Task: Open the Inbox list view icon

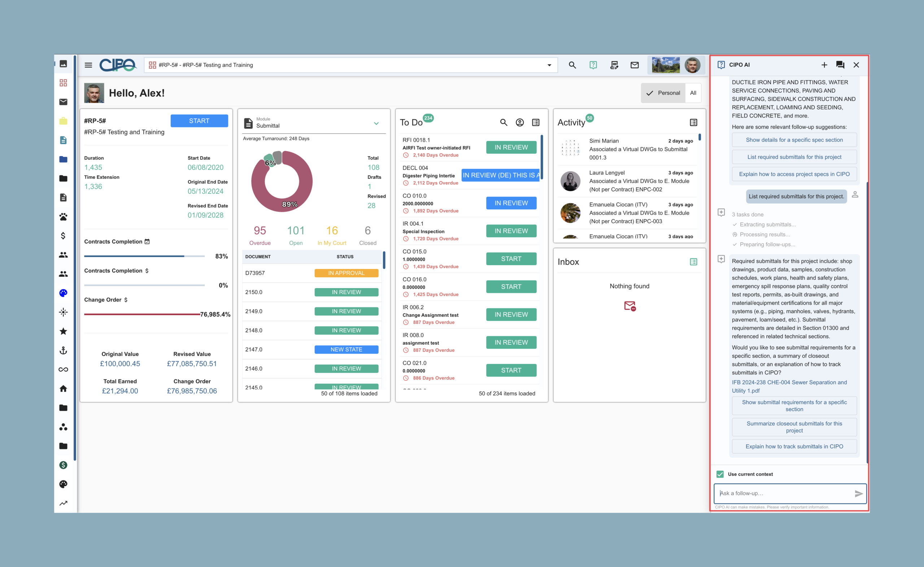Action: click(x=693, y=262)
